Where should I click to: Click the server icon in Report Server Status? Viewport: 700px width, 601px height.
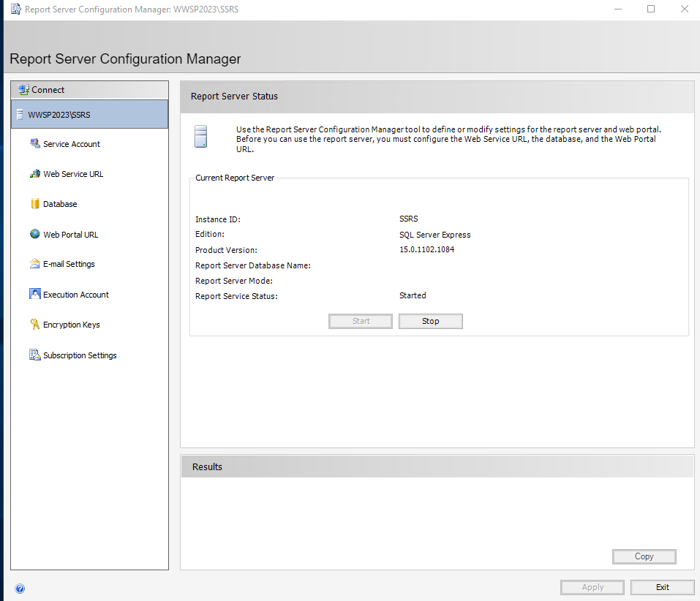[x=201, y=137]
